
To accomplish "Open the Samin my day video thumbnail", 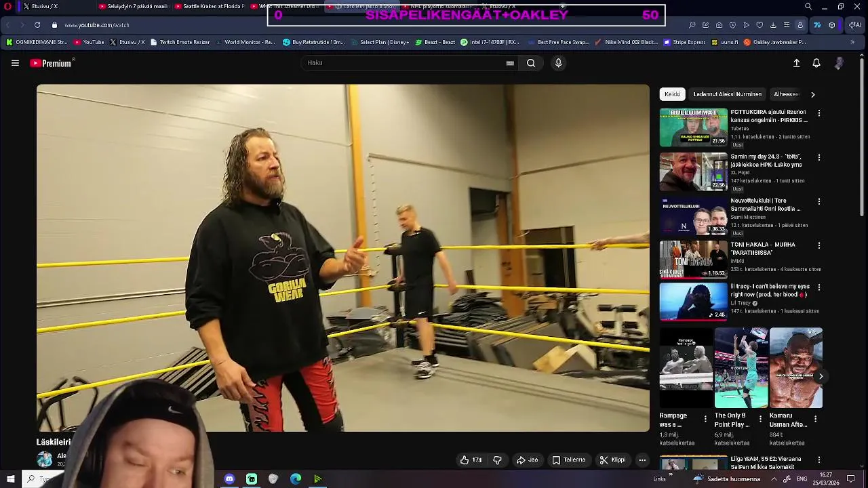I will click(693, 171).
